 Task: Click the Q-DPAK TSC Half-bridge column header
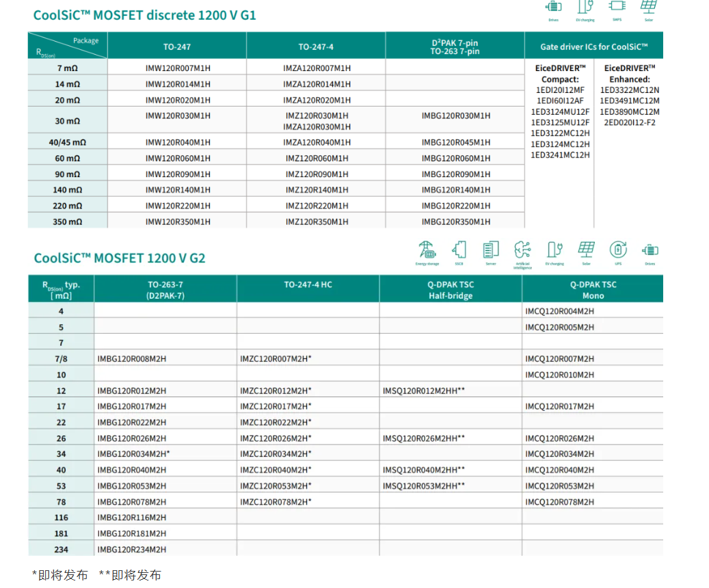pos(451,290)
